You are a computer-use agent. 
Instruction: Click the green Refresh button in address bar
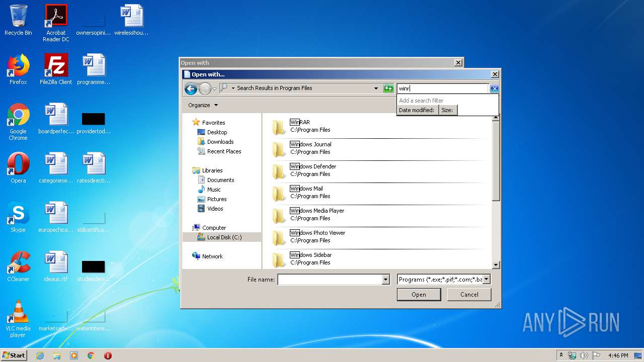tap(388, 88)
